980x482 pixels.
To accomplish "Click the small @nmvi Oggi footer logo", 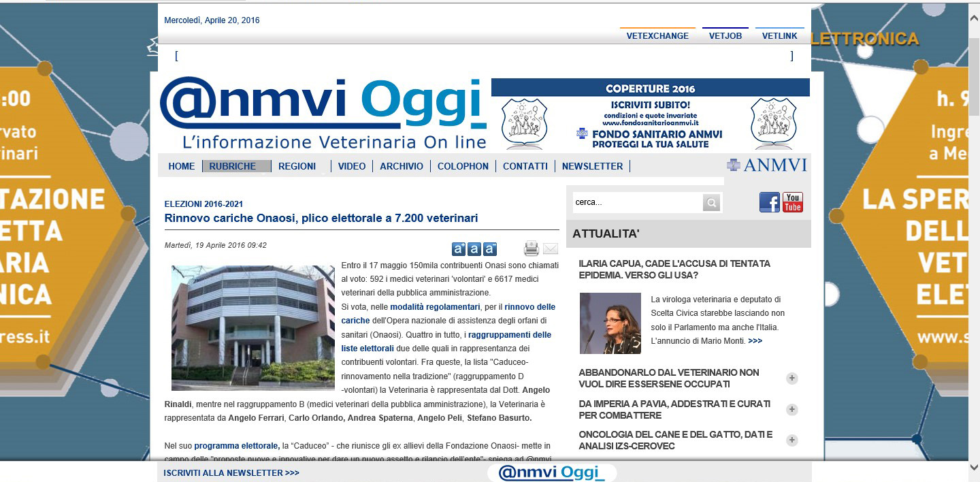I will tap(552, 472).
